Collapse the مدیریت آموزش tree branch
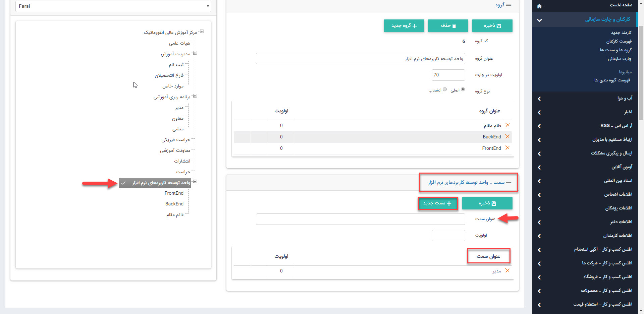 click(x=195, y=53)
